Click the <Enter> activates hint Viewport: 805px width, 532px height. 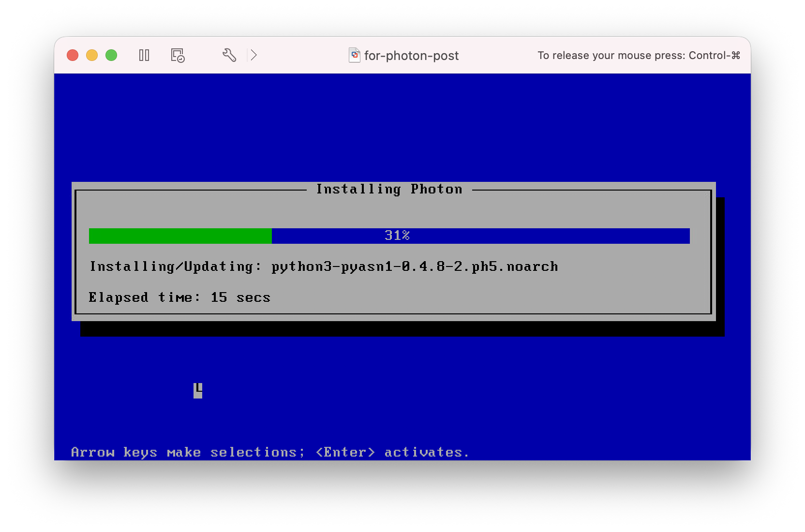[x=392, y=452]
